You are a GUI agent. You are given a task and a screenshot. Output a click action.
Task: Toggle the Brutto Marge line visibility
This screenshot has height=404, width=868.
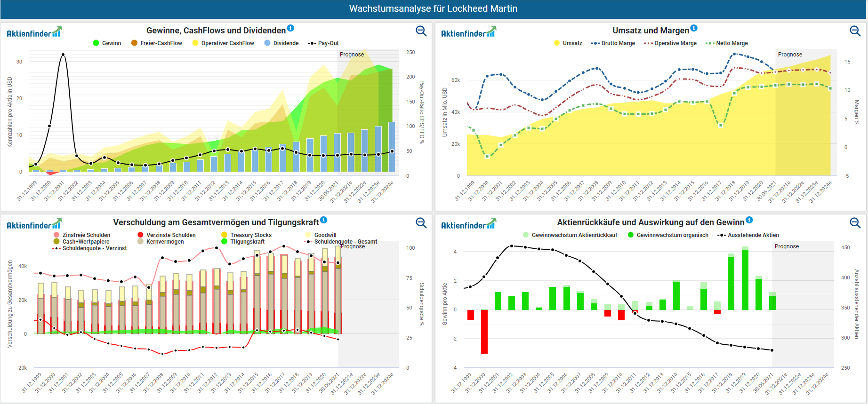(x=613, y=43)
